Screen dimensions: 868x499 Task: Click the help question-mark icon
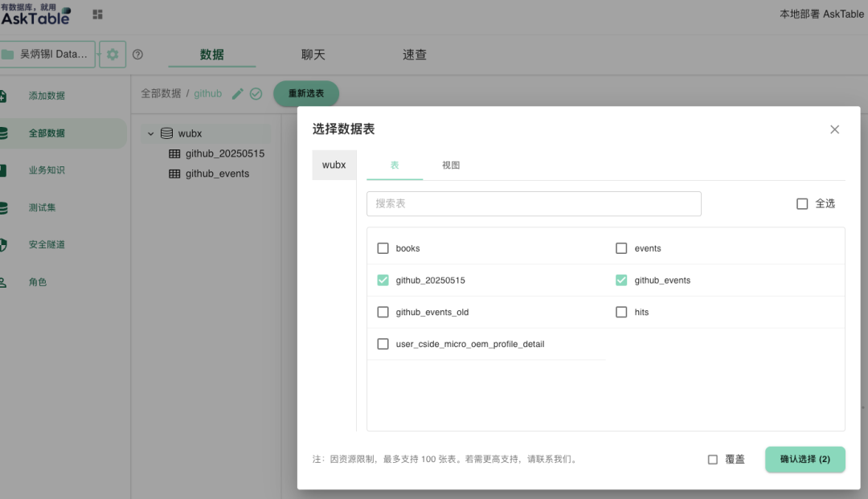tap(137, 54)
